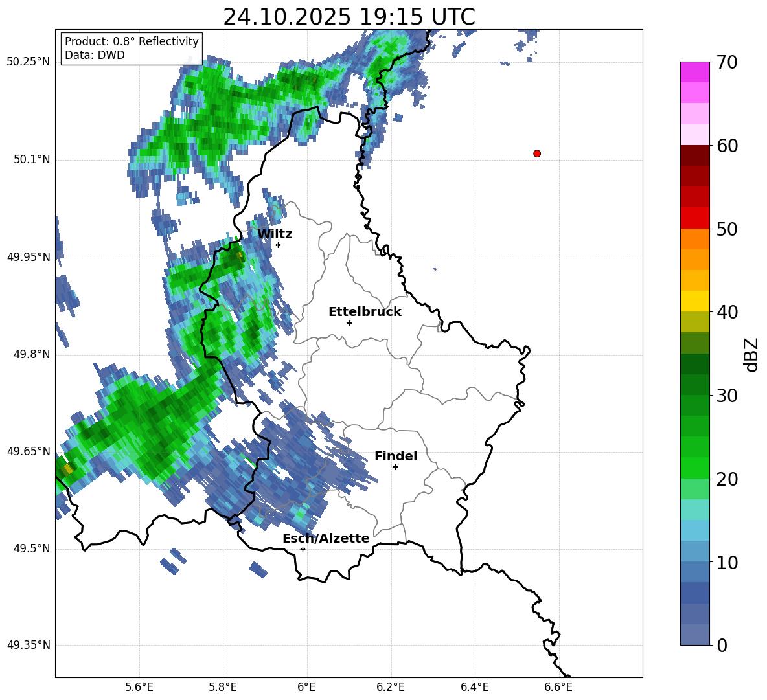This screenshot has height=700, width=767.
Task: Click the yellow colorbar segment at 40
Action: [694, 301]
